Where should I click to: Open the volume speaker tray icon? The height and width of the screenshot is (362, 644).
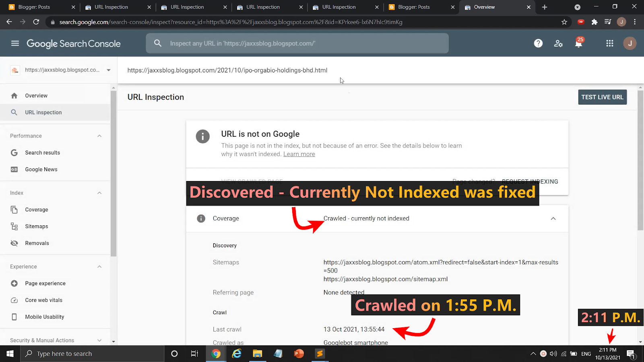[x=553, y=354]
